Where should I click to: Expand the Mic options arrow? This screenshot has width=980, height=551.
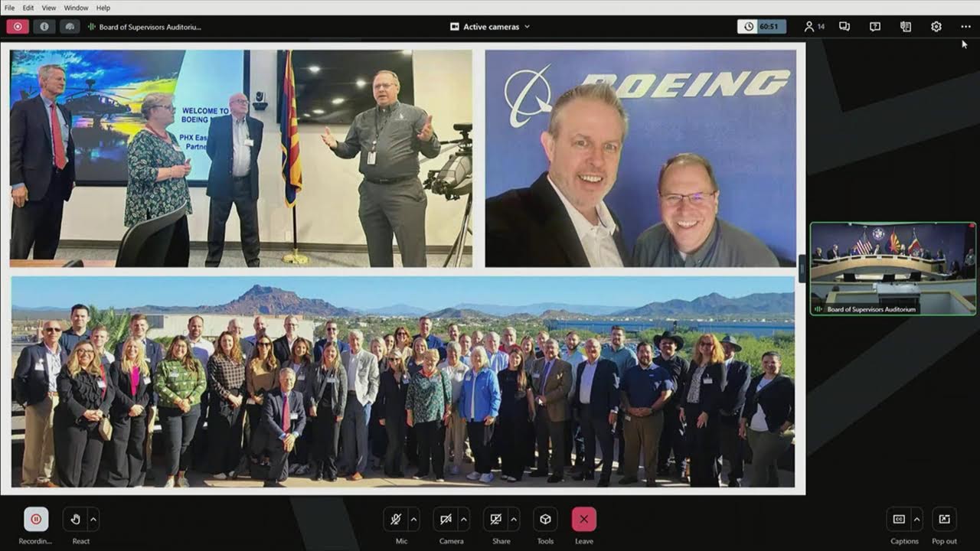pyautogui.click(x=414, y=519)
